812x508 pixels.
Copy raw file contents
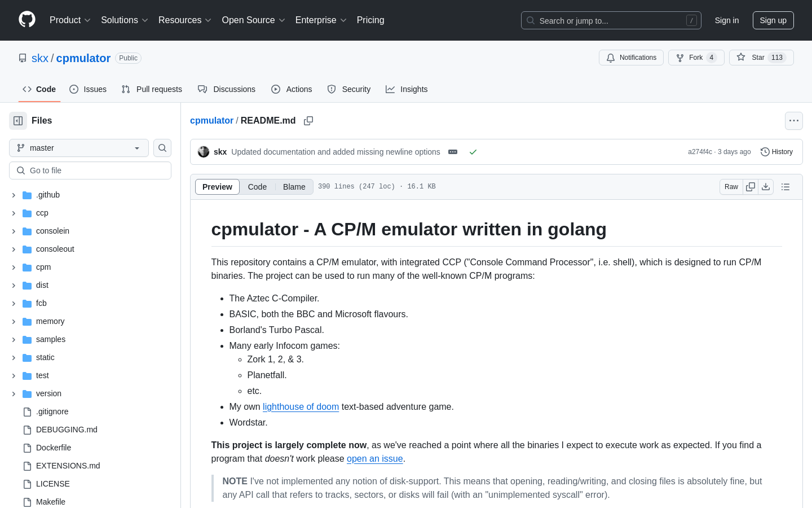pyautogui.click(x=751, y=187)
